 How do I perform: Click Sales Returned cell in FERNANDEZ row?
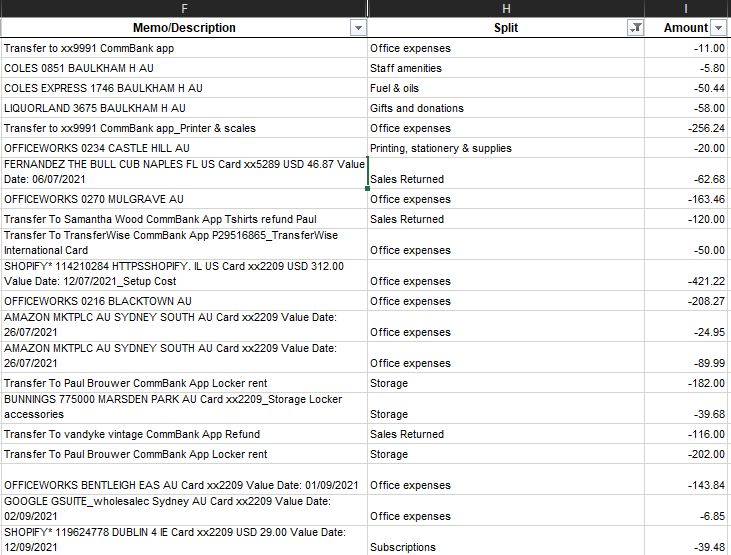506,173
